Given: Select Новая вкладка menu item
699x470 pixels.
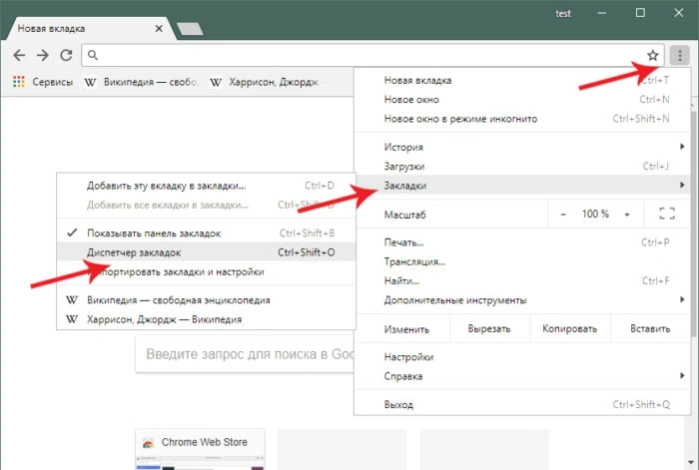Looking at the screenshot, I should click(x=523, y=80).
